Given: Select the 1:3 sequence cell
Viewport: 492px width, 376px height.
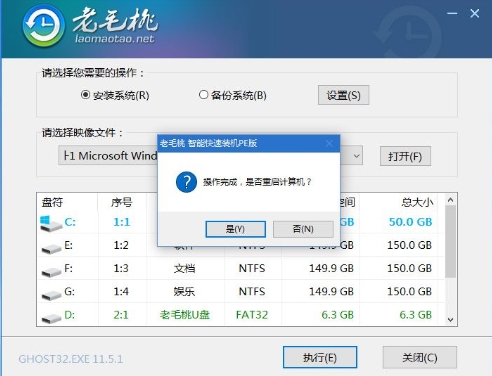Looking at the screenshot, I should coord(121,268).
